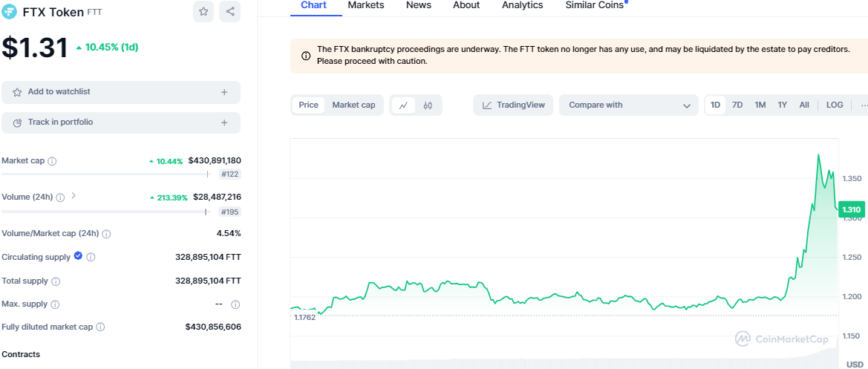Viewport: 868px width, 369px height.
Task: Click the Contracts section heading
Action: coord(21,355)
